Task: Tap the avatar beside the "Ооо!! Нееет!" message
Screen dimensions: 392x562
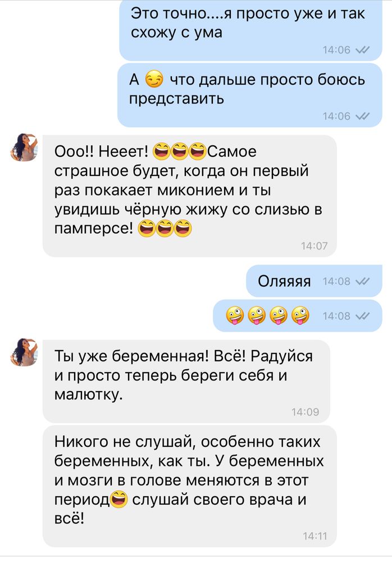Action: click(24, 147)
